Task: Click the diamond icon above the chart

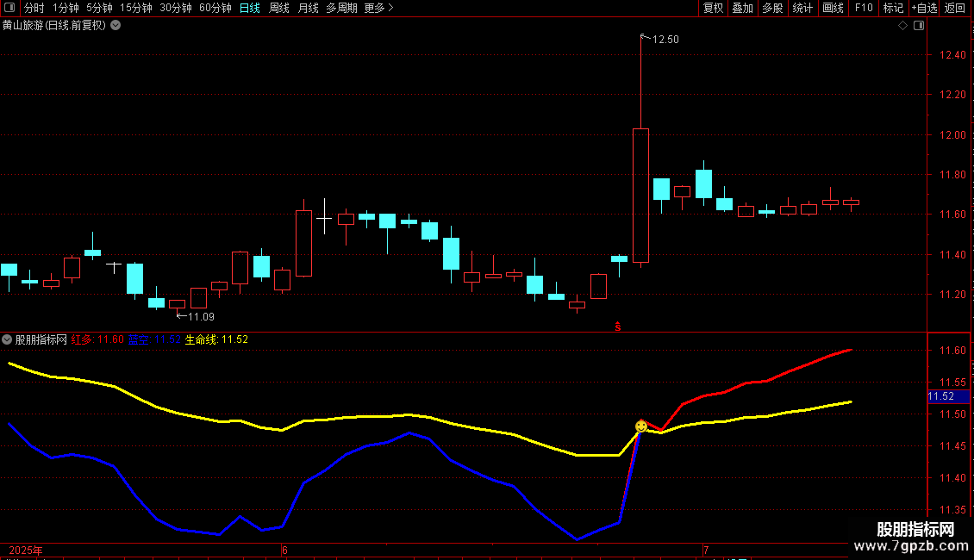Action: tap(903, 26)
